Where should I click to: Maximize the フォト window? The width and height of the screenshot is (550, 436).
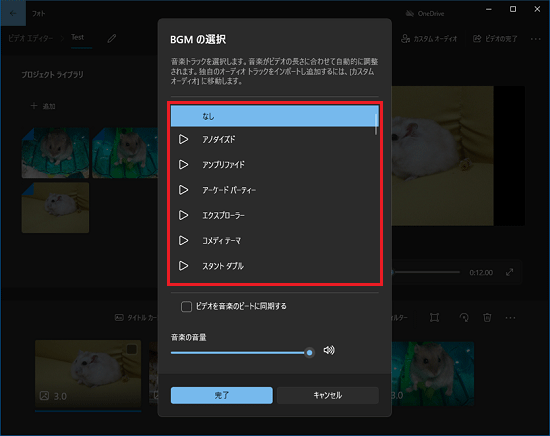(x=513, y=9)
